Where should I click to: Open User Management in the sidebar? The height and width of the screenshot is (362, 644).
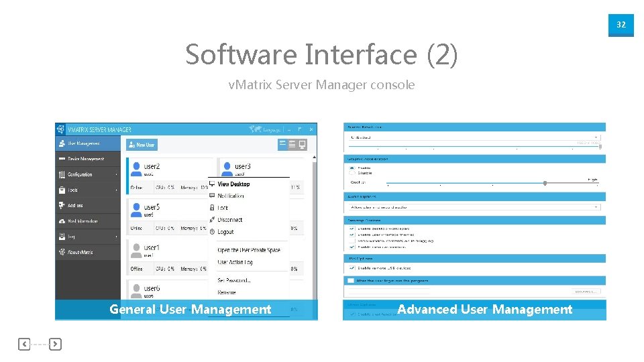(88, 143)
